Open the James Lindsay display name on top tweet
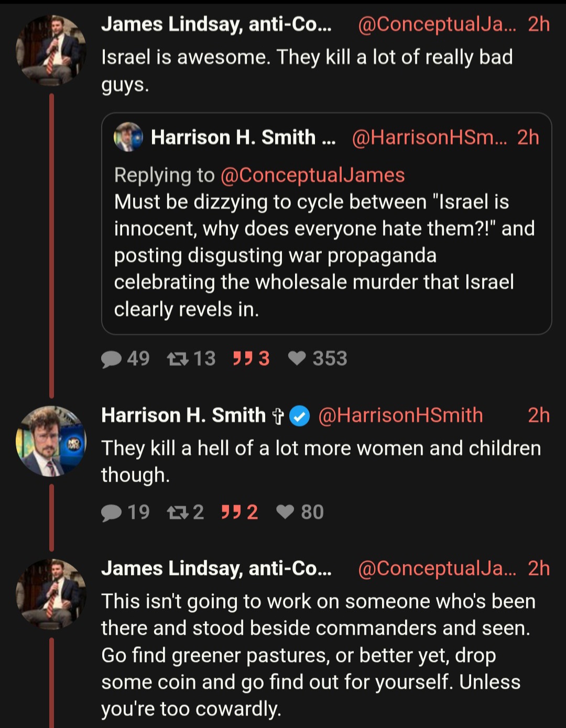 click(x=216, y=24)
